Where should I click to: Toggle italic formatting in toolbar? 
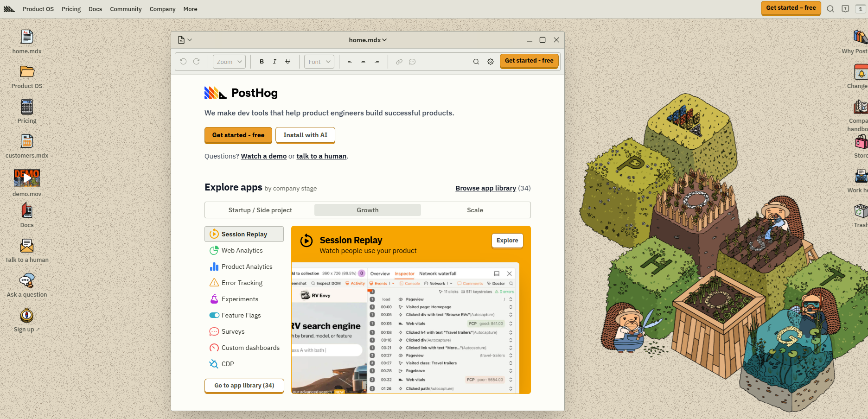coord(274,62)
